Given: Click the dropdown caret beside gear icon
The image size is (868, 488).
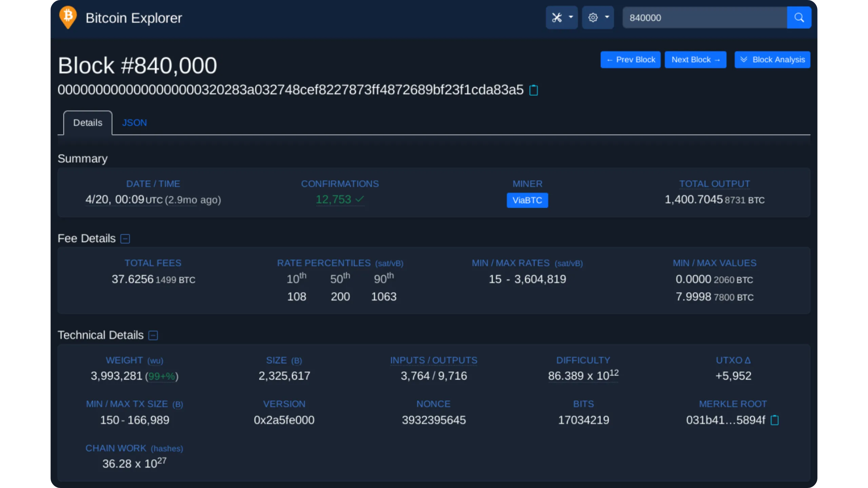Looking at the screenshot, I should point(607,17).
